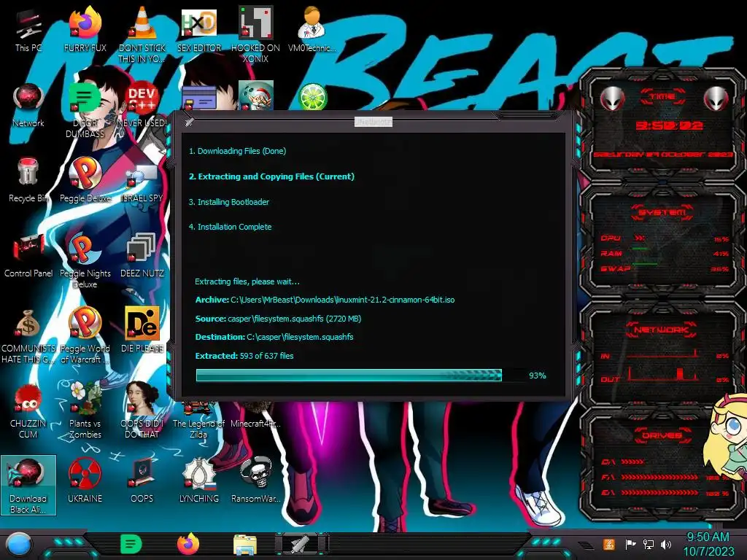Open the OOPS DID I DO THAT portrait icon
The width and height of the screenshot is (747, 560).
tap(142, 411)
